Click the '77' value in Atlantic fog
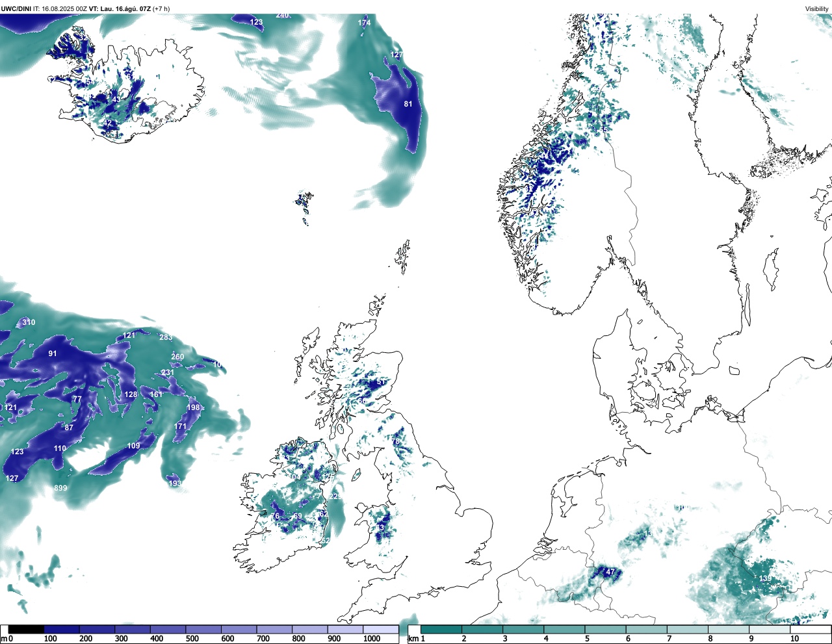The height and width of the screenshot is (644, 832). coord(77,399)
